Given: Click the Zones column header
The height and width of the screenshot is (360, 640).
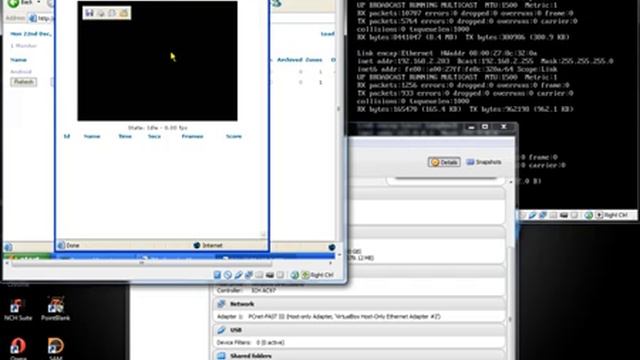Looking at the screenshot, I should [313, 60].
